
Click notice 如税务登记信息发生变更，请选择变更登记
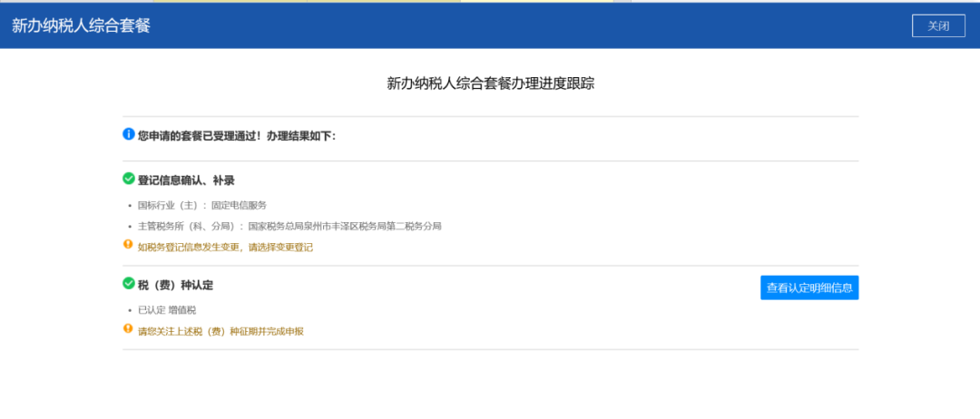[x=226, y=248]
